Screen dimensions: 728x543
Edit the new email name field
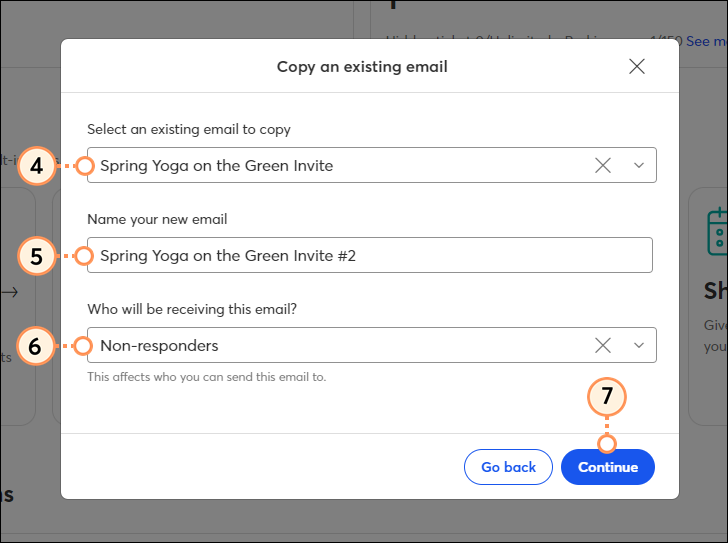click(370, 255)
